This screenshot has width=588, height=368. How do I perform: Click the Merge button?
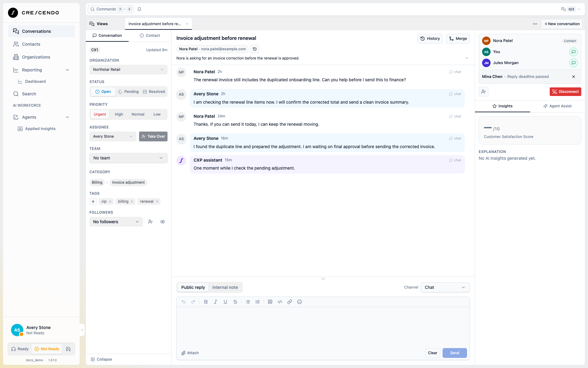pyautogui.click(x=458, y=39)
